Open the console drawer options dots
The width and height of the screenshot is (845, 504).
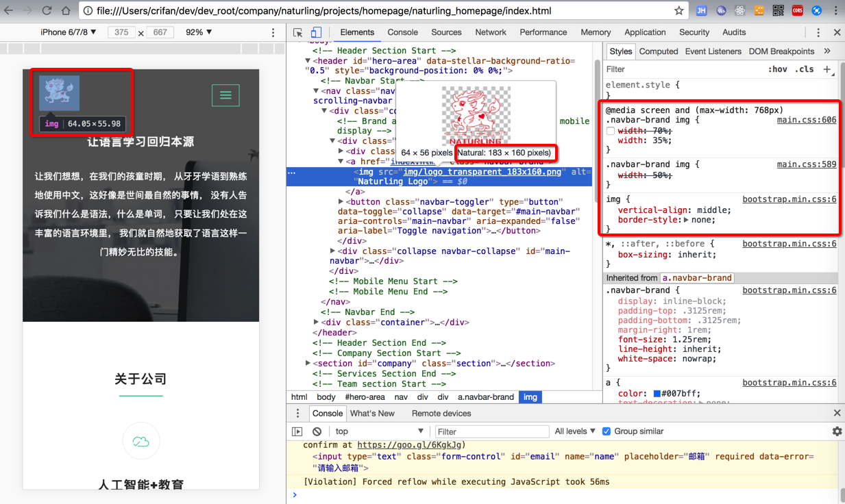pyautogui.click(x=297, y=414)
